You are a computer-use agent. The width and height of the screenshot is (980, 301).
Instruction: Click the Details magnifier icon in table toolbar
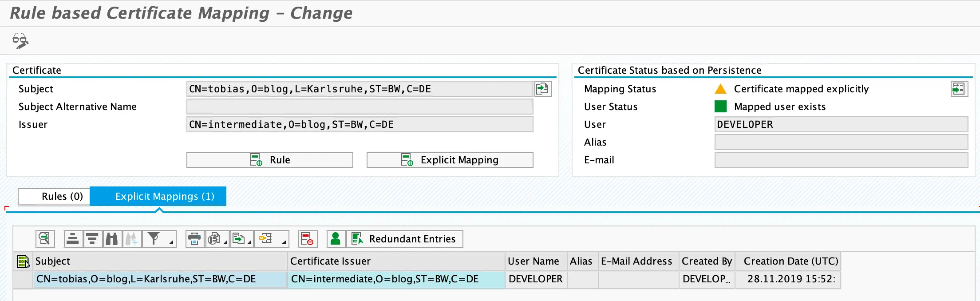[x=45, y=239]
